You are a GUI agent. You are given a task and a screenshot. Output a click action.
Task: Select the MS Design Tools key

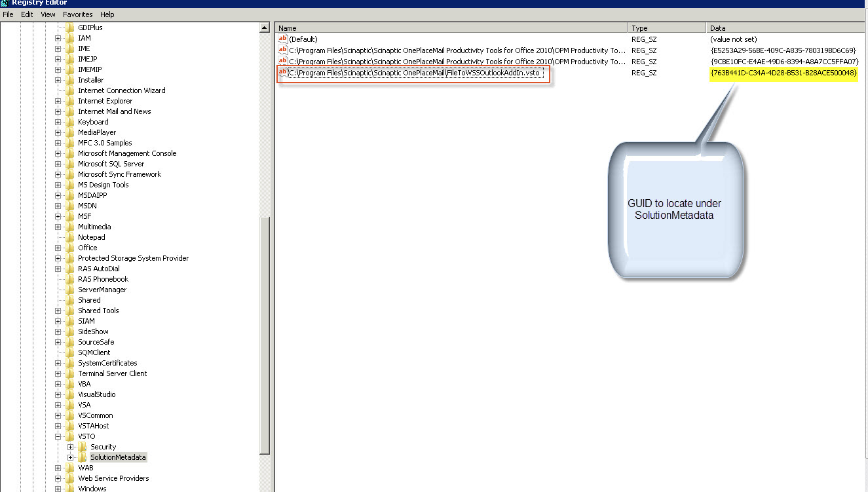pos(104,185)
